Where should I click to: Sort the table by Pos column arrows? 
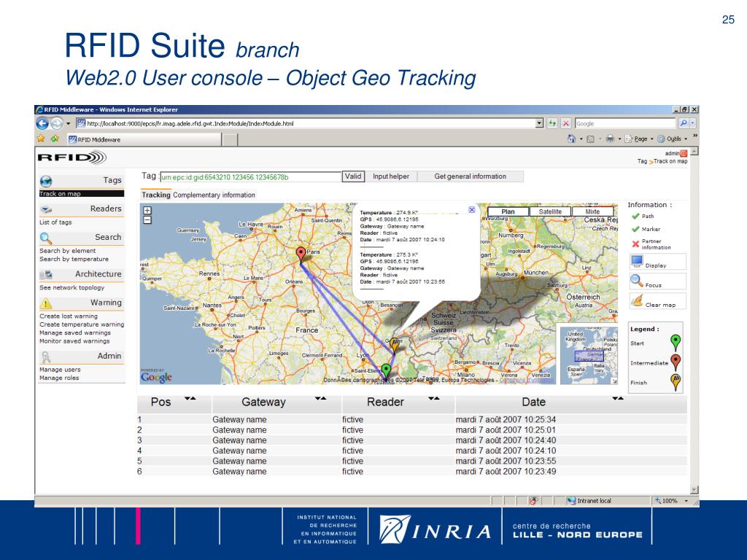coord(190,398)
